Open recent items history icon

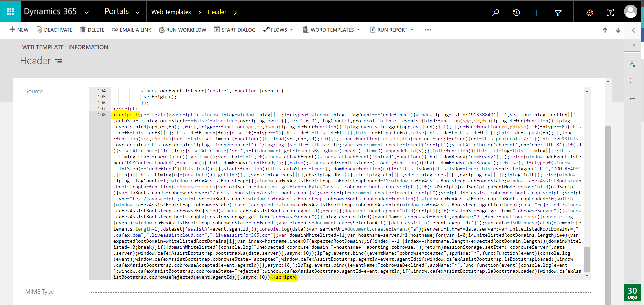[x=516, y=13]
